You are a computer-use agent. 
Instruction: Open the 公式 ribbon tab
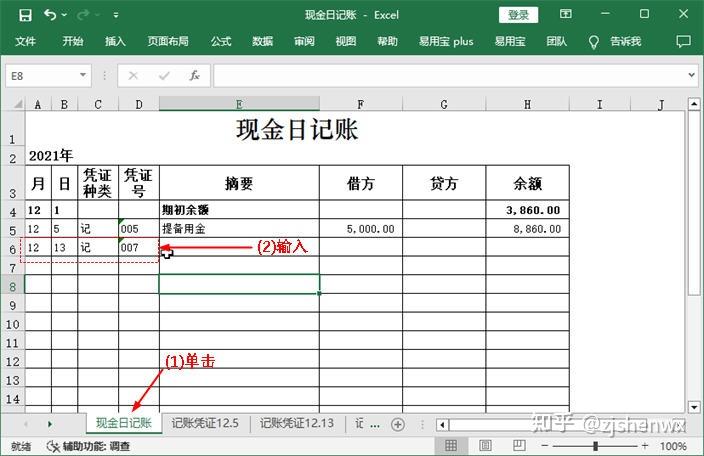click(x=221, y=42)
